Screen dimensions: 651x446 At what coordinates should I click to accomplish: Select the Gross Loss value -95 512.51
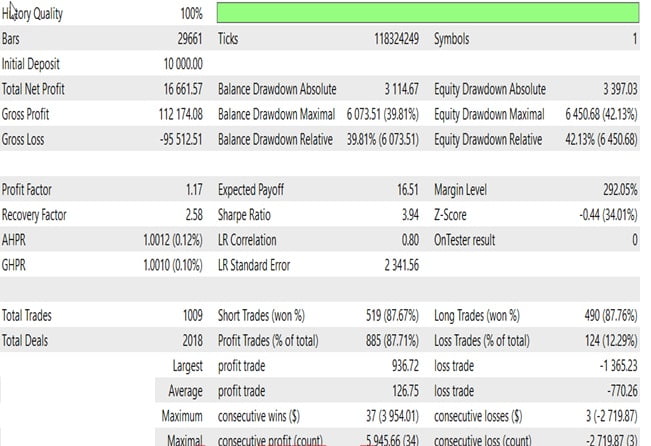tap(176, 139)
